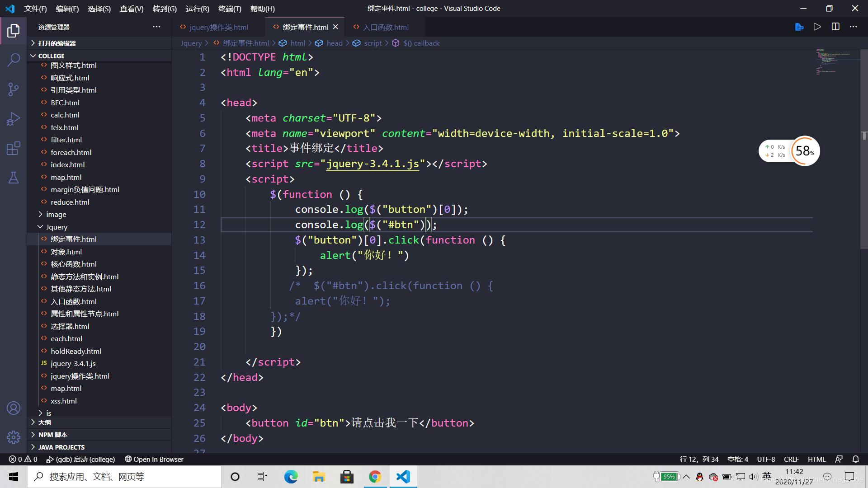
Task: Open the 查看(V) menu
Action: click(x=132, y=9)
